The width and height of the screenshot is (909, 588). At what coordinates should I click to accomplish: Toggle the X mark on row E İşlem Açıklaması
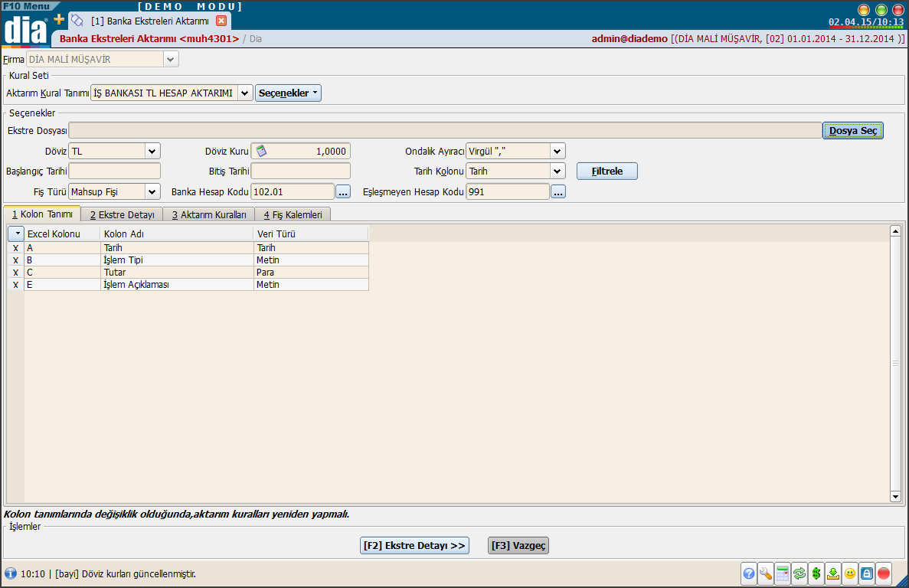[15, 285]
